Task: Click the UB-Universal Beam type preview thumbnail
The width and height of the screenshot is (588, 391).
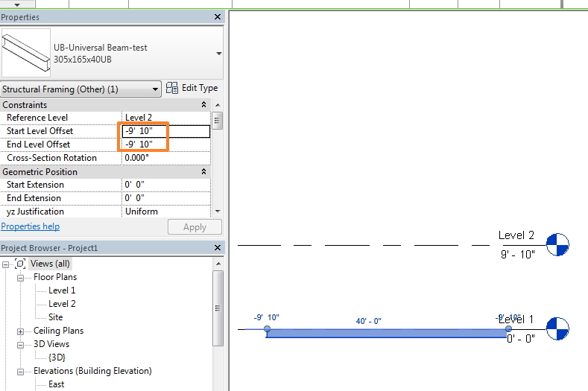Action: coord(26,53)
